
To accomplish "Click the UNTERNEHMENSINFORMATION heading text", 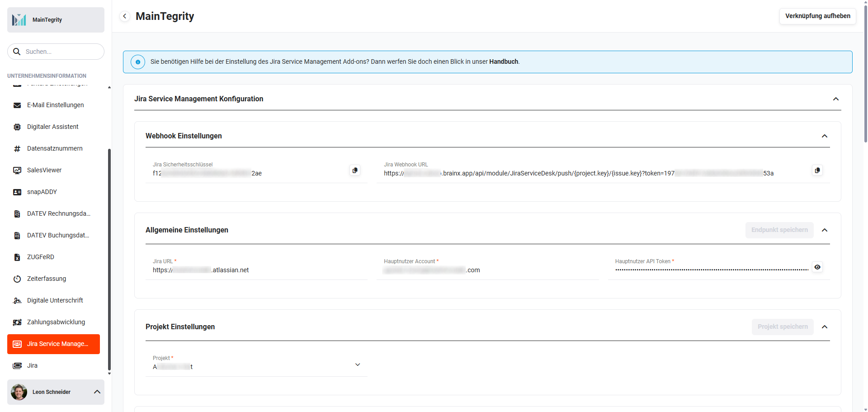I will pos(47,76).
